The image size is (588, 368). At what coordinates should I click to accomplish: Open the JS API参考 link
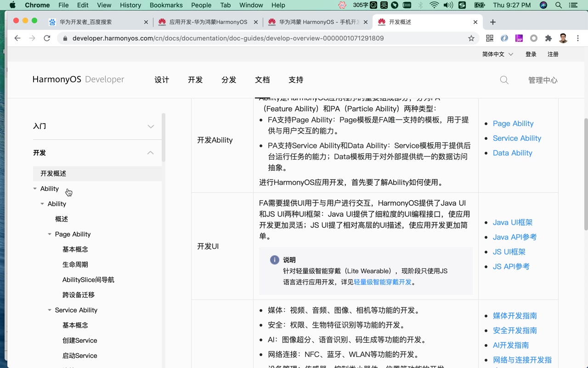pyautogui.click(x=511, y=267)
